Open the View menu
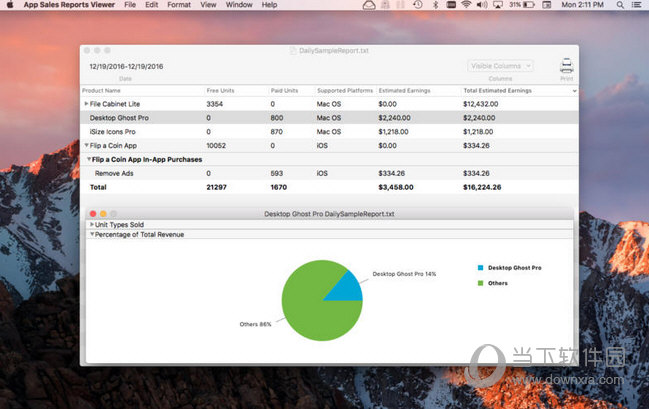The image size is (649, 409). 208,5
